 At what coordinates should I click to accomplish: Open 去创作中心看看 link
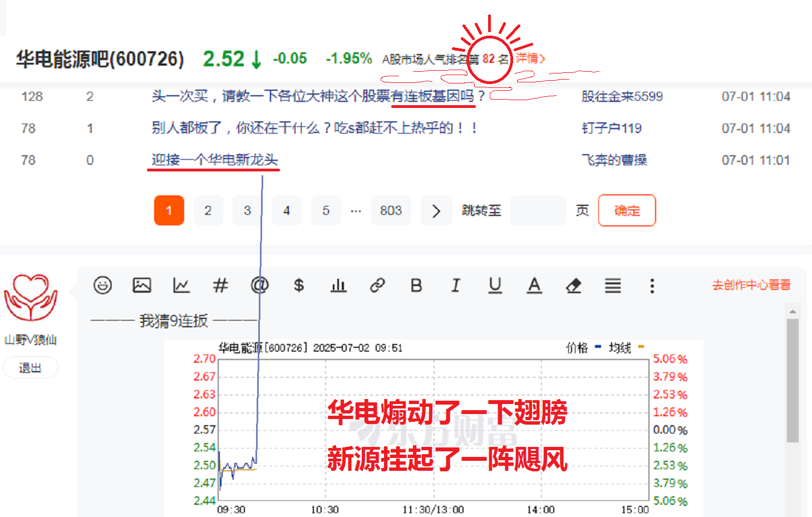[x=751, y=285]
